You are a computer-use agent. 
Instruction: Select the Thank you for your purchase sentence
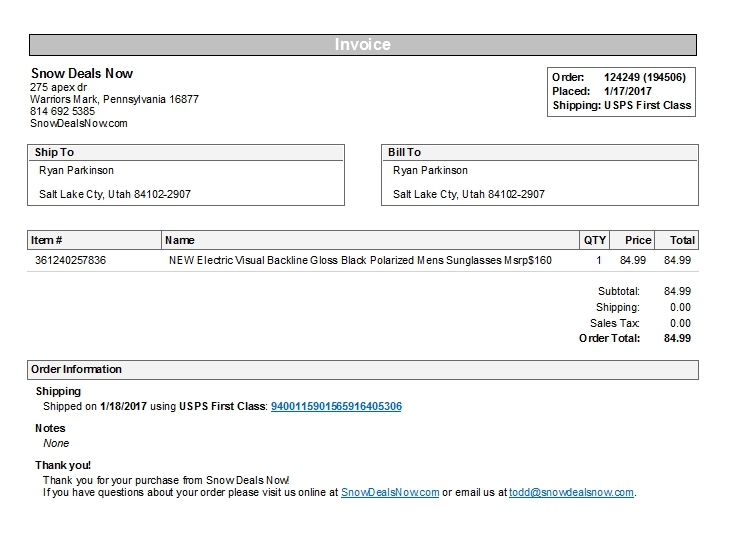click(x=166, y=480)
